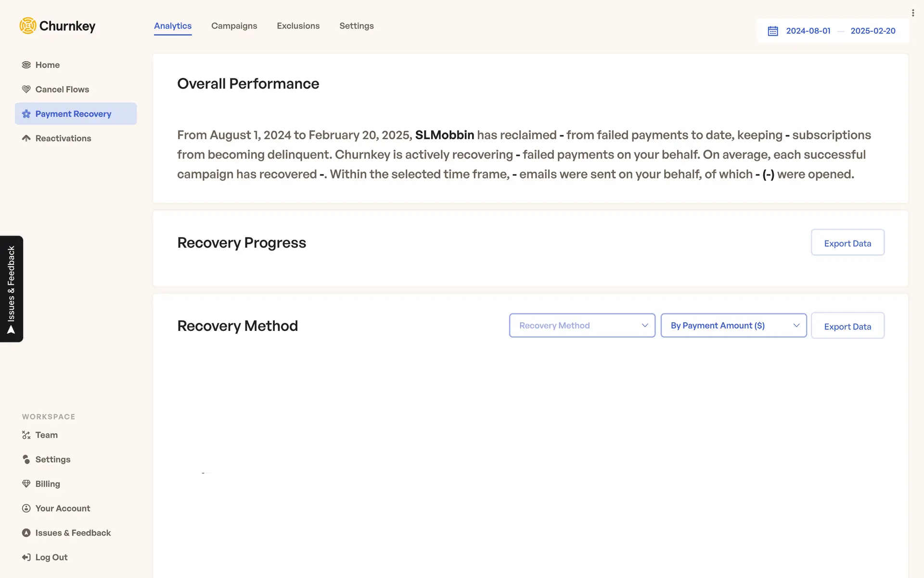Switch to the Exclusions tab
The height and width of the screenshot is (578, 924).
[298, 26]
